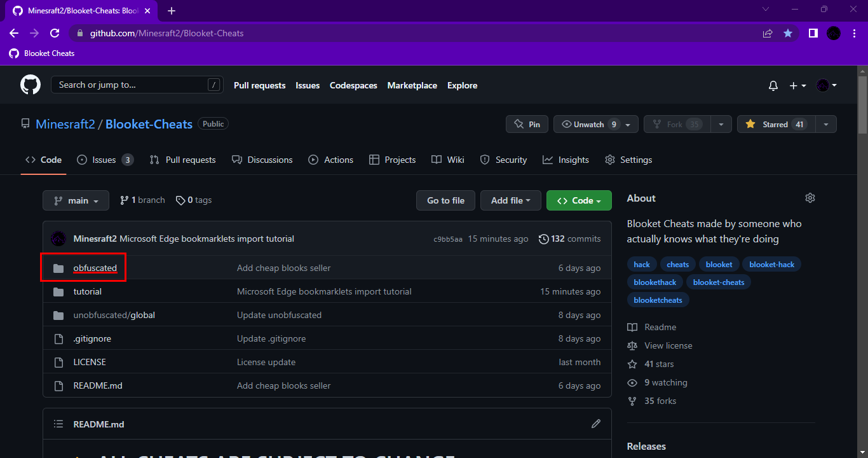Image resolution: width=868 pixels, height=458 pixels.
Task: Open the README.md file in file list
Action: point(98,385)
